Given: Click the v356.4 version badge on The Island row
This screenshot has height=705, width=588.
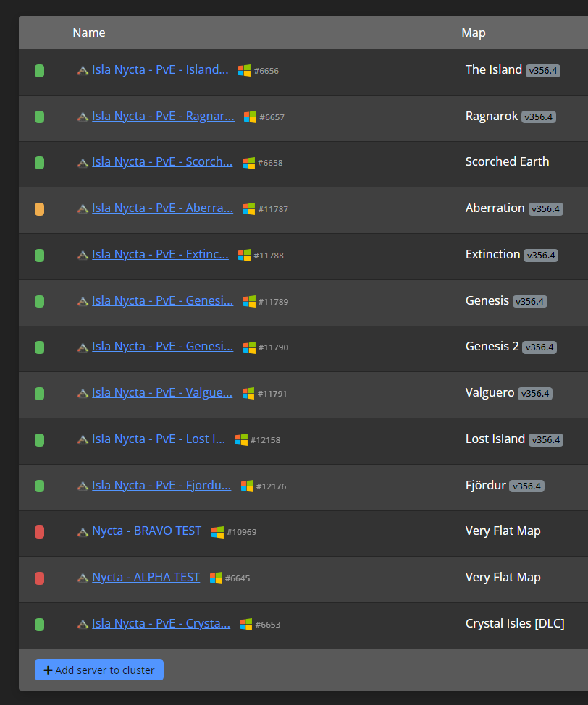Looking at the screenshot, I should pos(542,70).
